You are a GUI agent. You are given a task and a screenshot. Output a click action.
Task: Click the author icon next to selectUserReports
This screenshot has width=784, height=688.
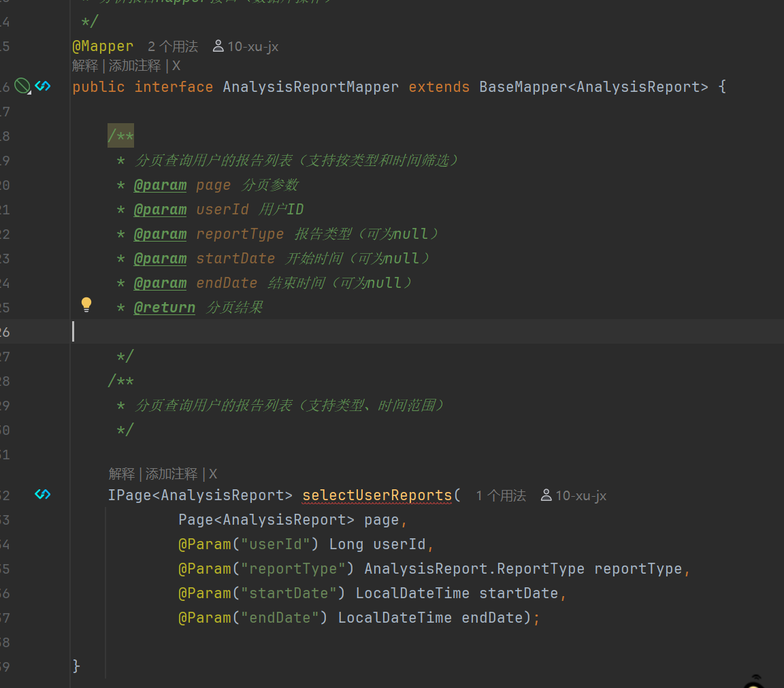point(546,495)
